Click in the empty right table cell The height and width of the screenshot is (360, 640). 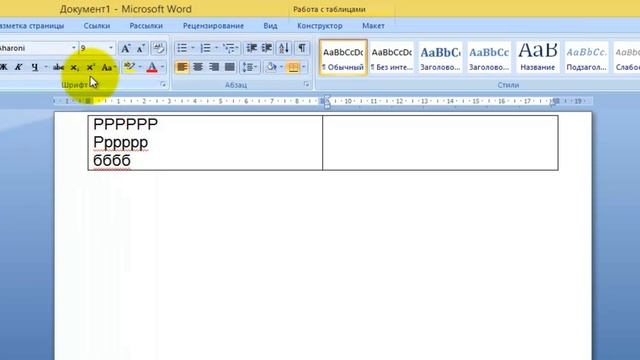440,142
